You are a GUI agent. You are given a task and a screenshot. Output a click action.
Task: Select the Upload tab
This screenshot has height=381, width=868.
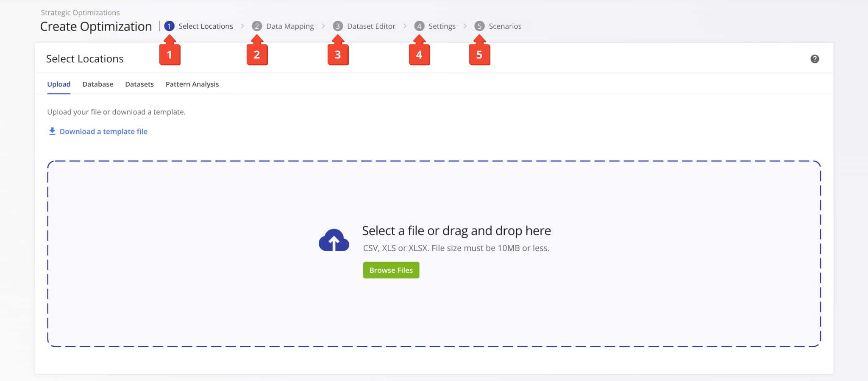click(x=59, y=84)
